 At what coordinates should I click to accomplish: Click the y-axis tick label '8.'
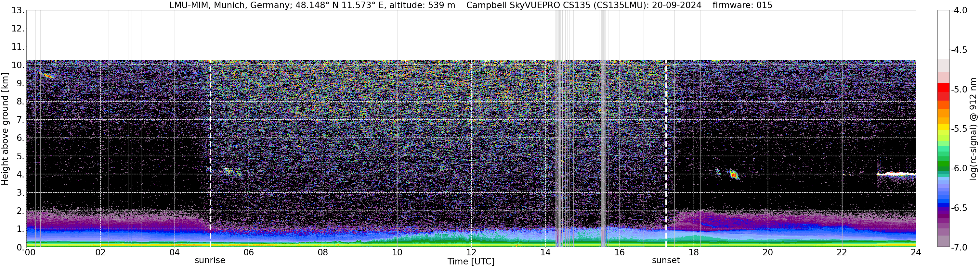[x=20, y=102]
